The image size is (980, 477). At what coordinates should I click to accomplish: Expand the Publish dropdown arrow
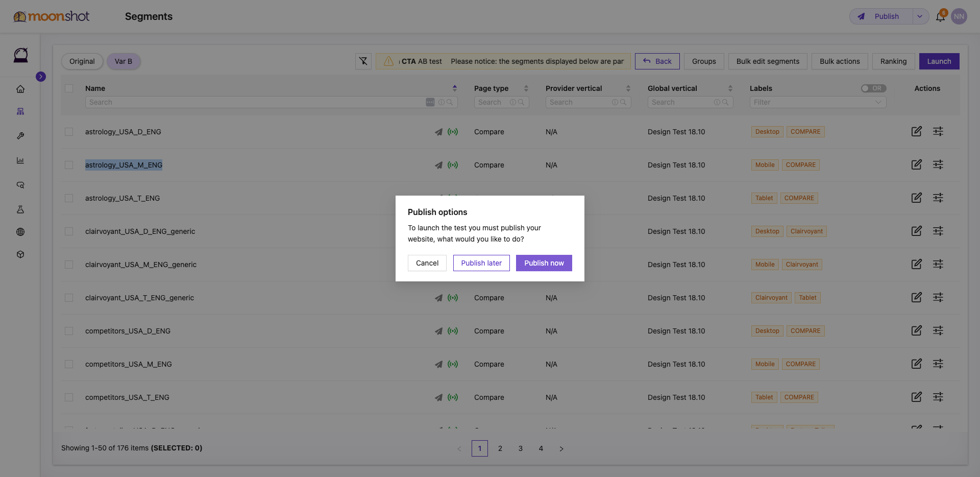pyautogui.click(x=920, y=16)
